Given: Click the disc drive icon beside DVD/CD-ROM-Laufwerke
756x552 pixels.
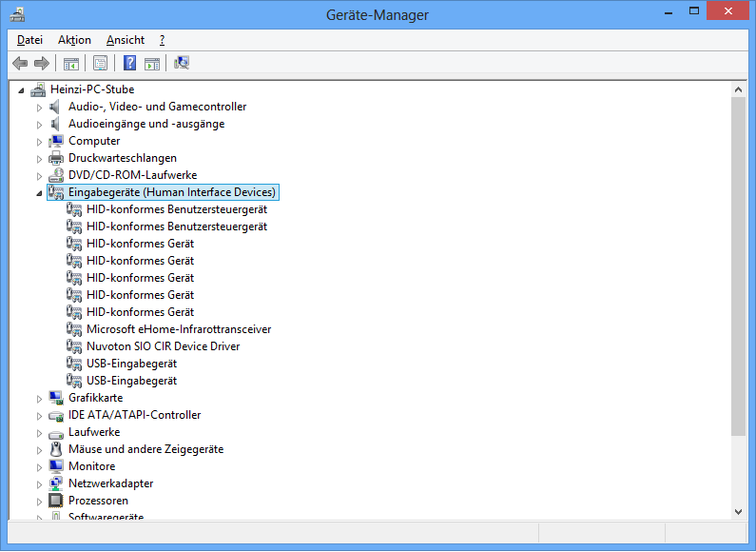Looking at the screenshot, I should (56, 175).
